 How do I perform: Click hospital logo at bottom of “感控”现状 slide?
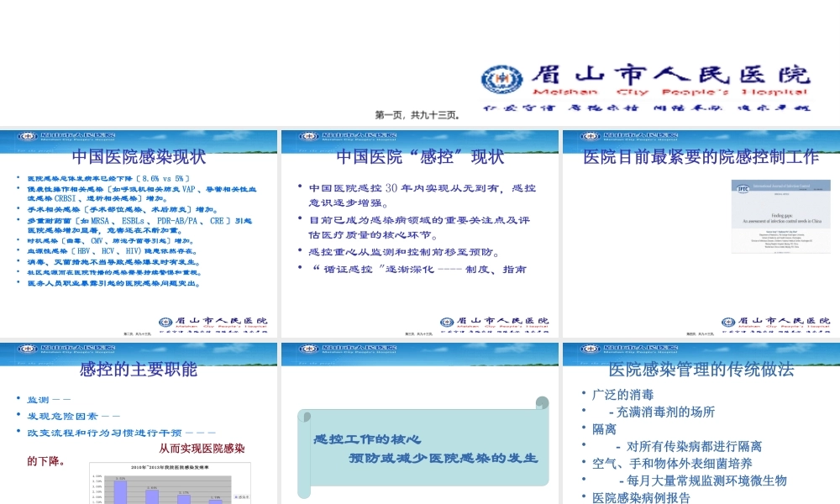point(495,324)
